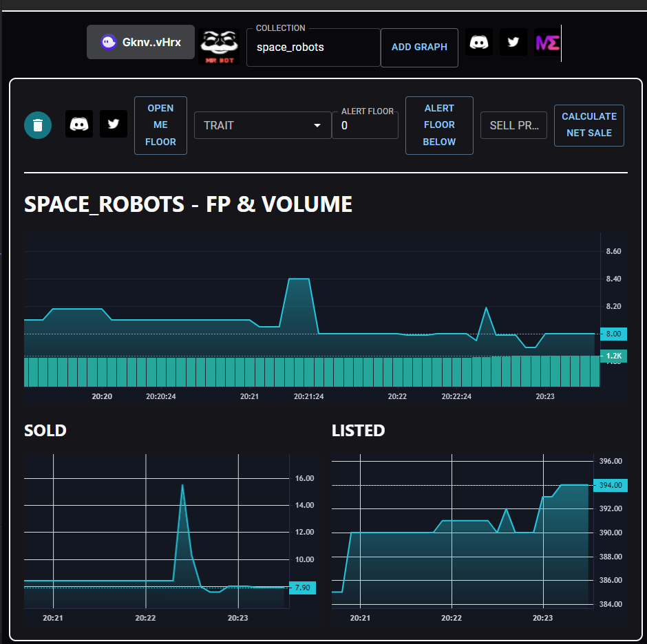
Task: Open the Discord icon in the top header
Action: tap(478, 42)
